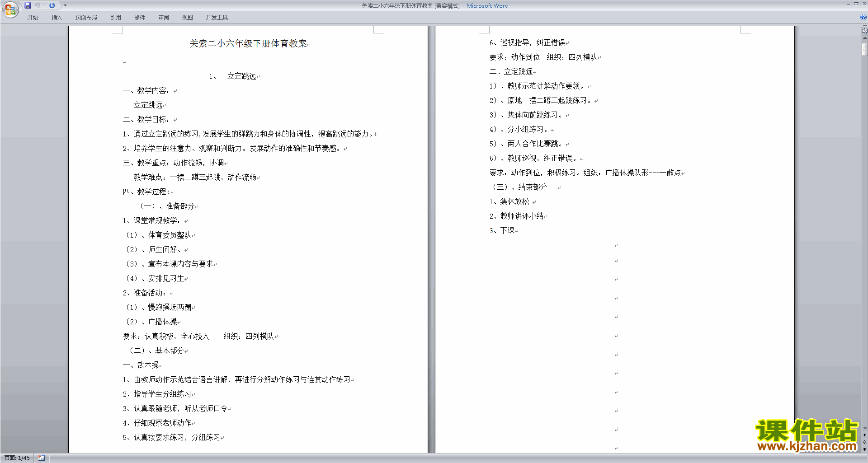Screen dimensions: 868x463
Task: Click the line (2)、广播体操
Action: pos(151,322)
